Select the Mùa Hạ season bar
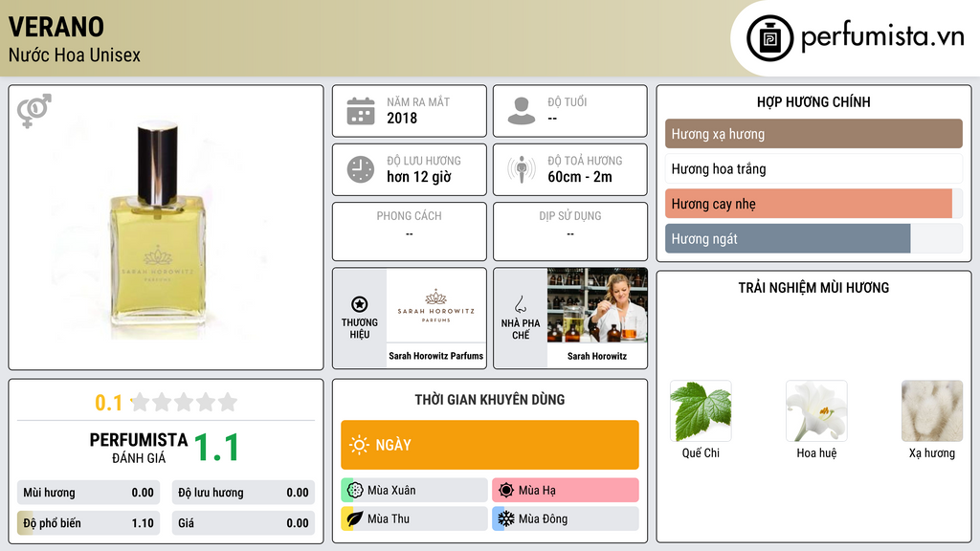The width and height of the screenshot is (980, 551). click(566, 490)
